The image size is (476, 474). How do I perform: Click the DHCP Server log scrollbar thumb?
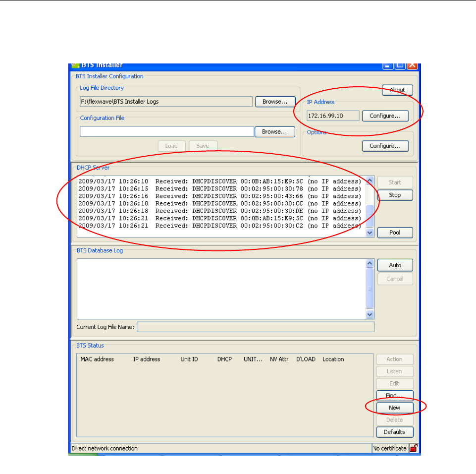point(370,216)
